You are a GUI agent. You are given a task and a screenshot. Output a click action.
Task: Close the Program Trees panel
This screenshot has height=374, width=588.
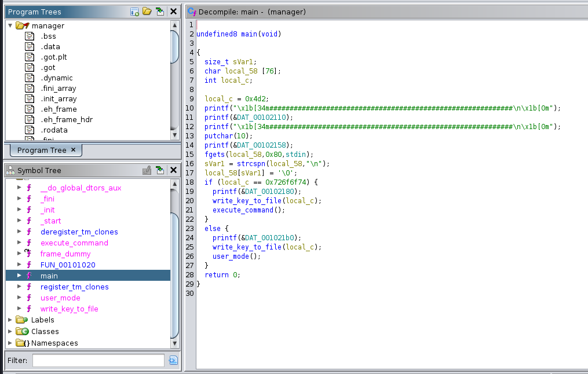[173, 12]
